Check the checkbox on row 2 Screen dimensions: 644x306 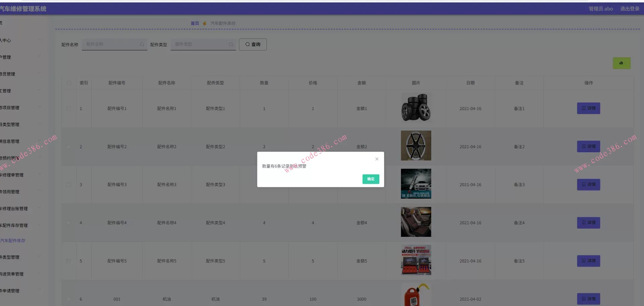(x=69, y=147)
